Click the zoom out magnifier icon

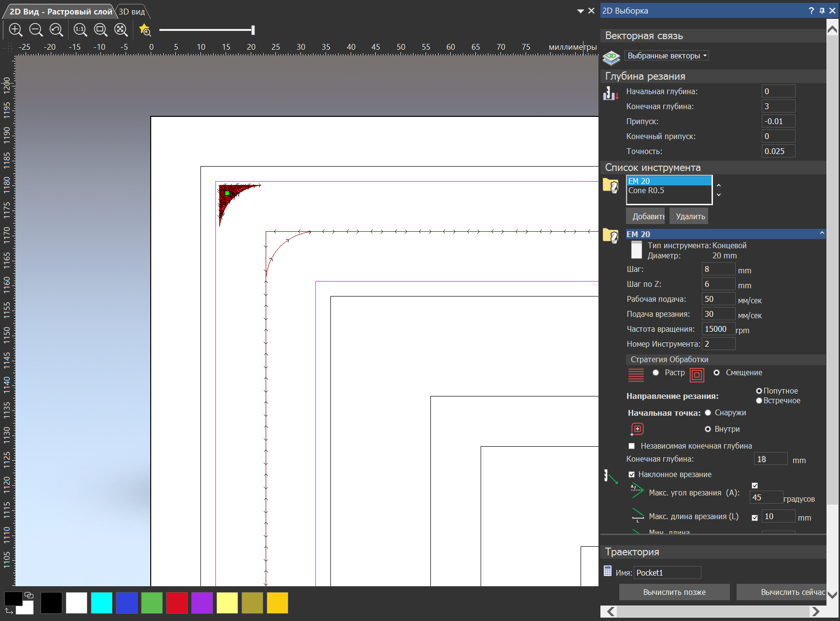(x=36, y=30)
